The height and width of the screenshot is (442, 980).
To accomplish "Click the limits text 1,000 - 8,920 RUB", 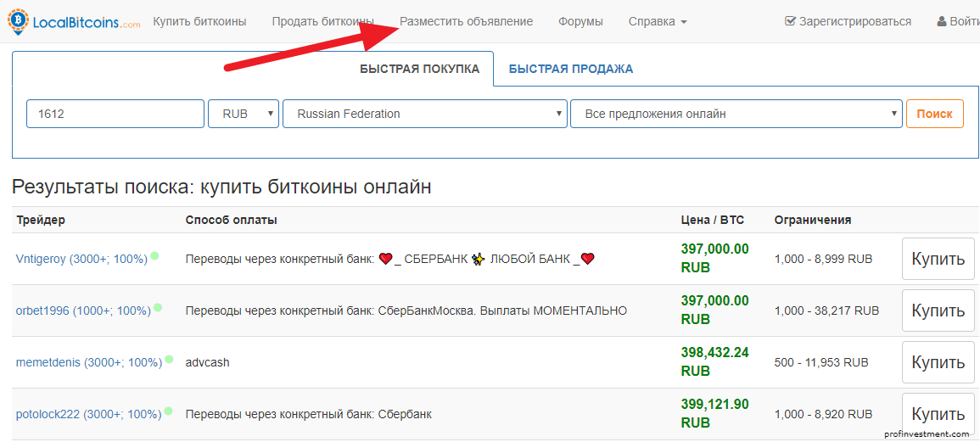I will [823, 414].
